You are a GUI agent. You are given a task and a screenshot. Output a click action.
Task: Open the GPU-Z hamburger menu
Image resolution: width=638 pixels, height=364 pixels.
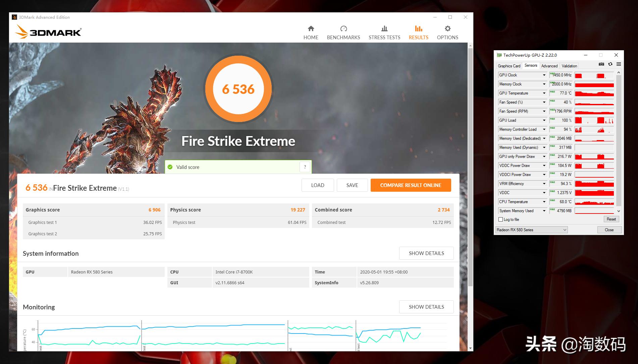point(619,64)
